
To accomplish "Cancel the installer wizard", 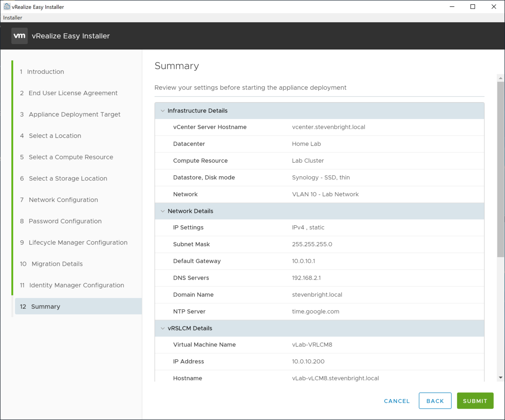I will (396, 401).
